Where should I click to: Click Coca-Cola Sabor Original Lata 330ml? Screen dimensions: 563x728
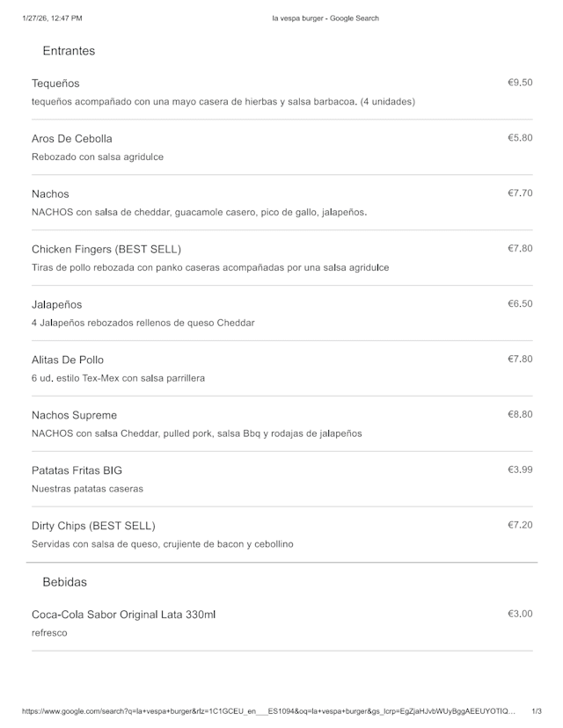coord(123,615)
